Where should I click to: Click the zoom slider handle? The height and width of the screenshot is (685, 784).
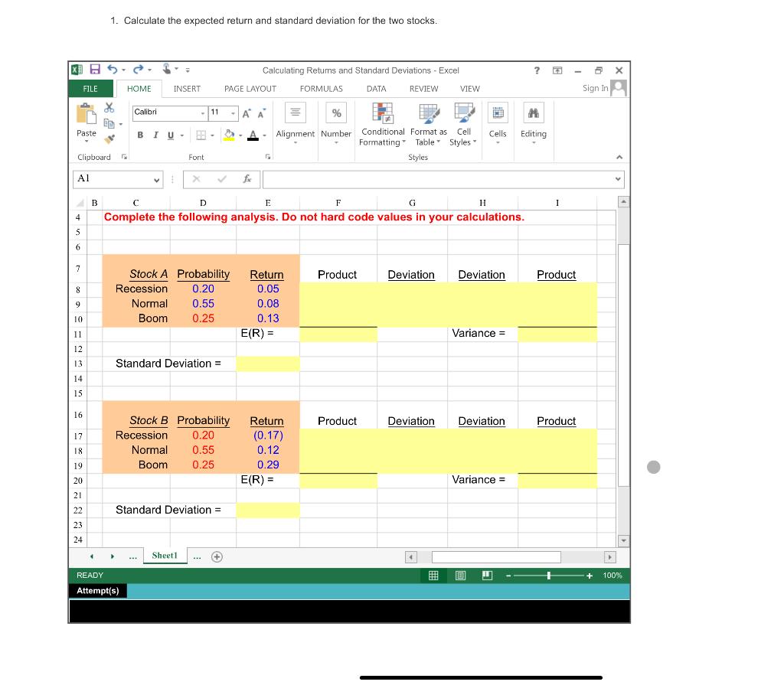pos(548,576)
